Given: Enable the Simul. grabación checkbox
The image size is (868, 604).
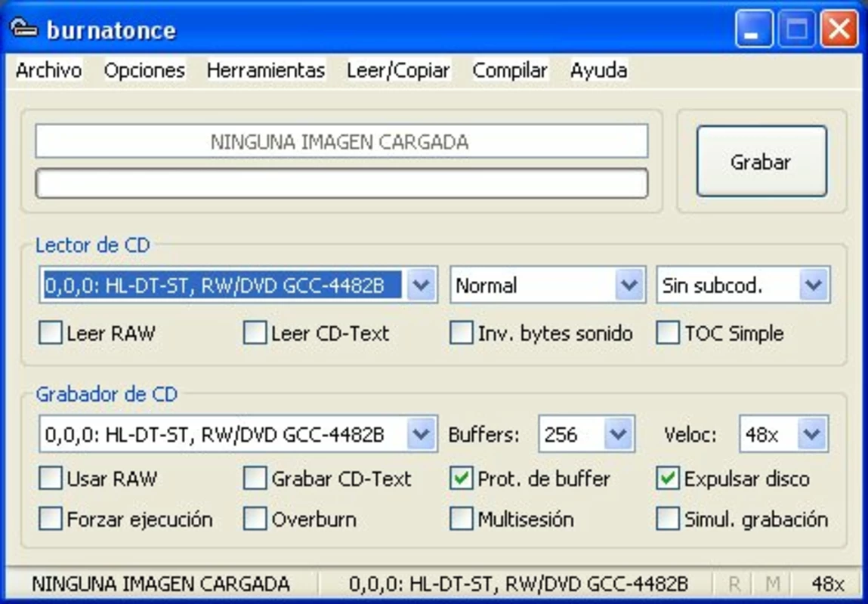Looking at the screenshot, I should 668,519.
